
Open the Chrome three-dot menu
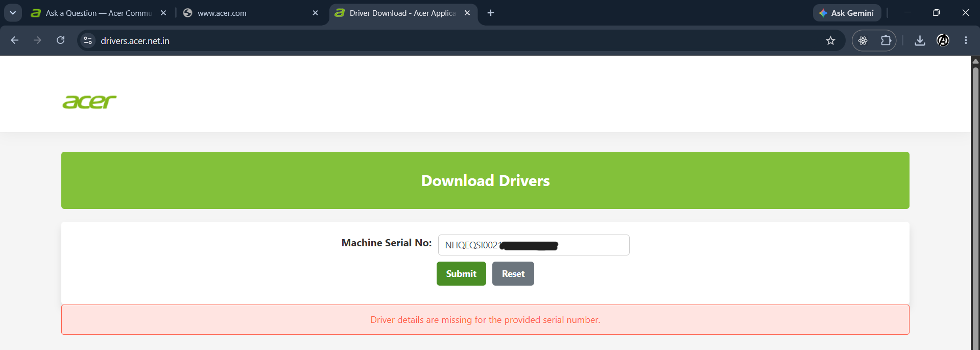pos(966,40)
